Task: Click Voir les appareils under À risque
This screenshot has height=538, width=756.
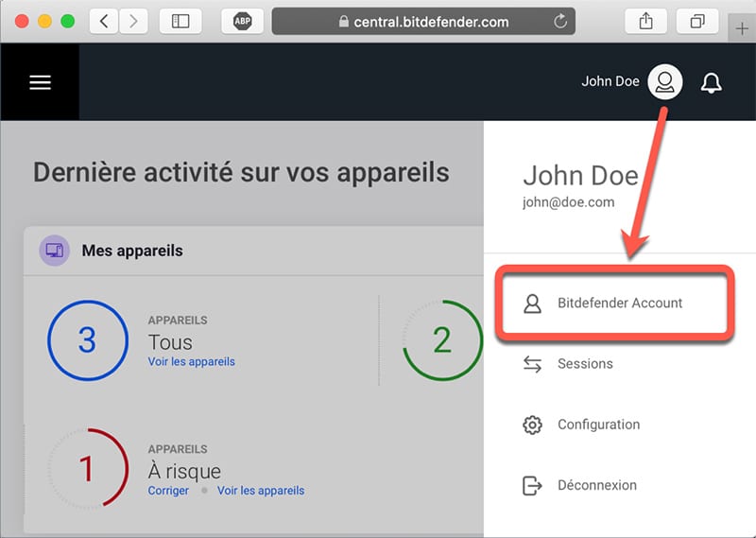Action: [x=261, y=490]
